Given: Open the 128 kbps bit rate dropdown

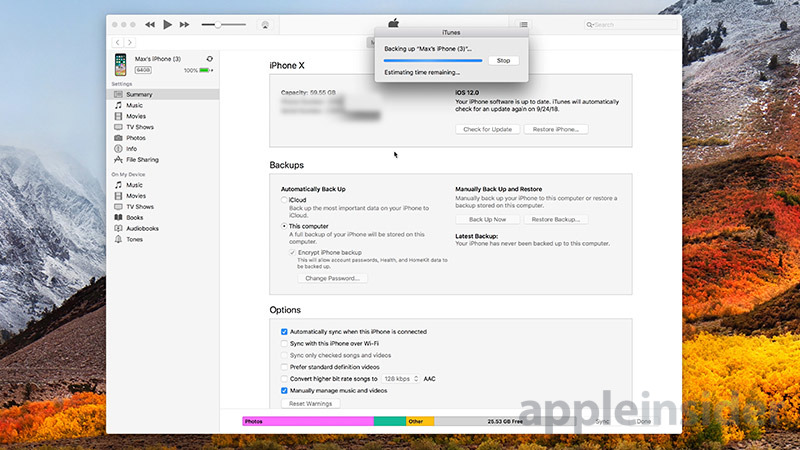Looking at the screenshot, I should tap(401, 379).
